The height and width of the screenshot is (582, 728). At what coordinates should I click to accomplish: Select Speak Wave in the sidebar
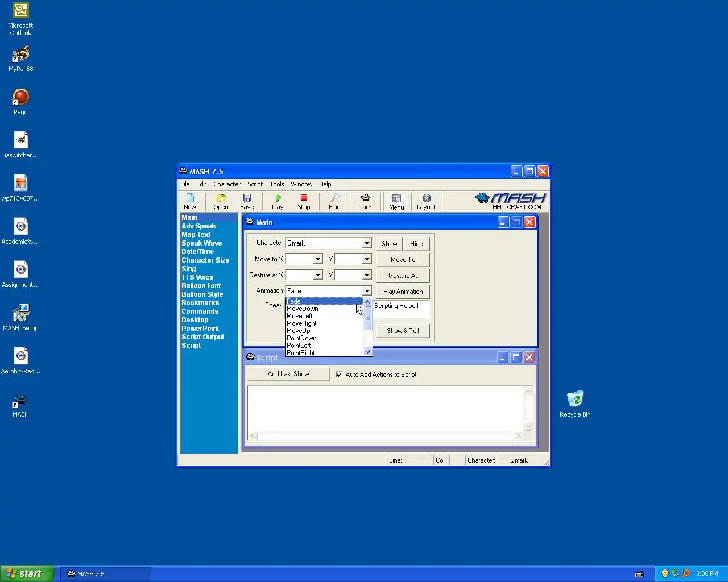click(201, 243)
